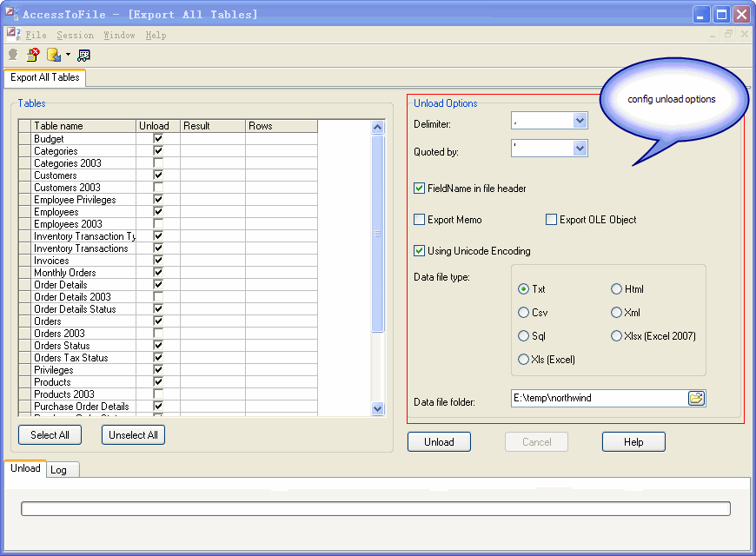Screen dimensions: 756x556
Task: Select the Export All Tables tab
Action: (x=45, y=77)
